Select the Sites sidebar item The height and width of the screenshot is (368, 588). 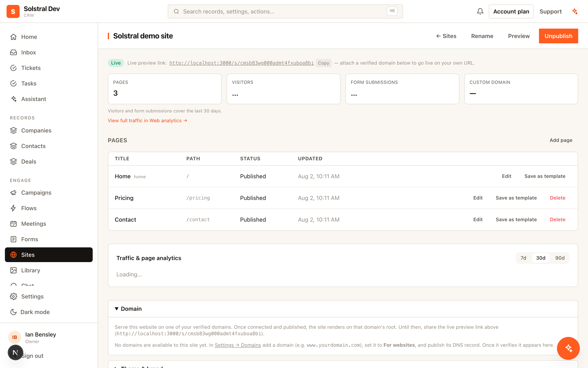[x=49, y=255]
